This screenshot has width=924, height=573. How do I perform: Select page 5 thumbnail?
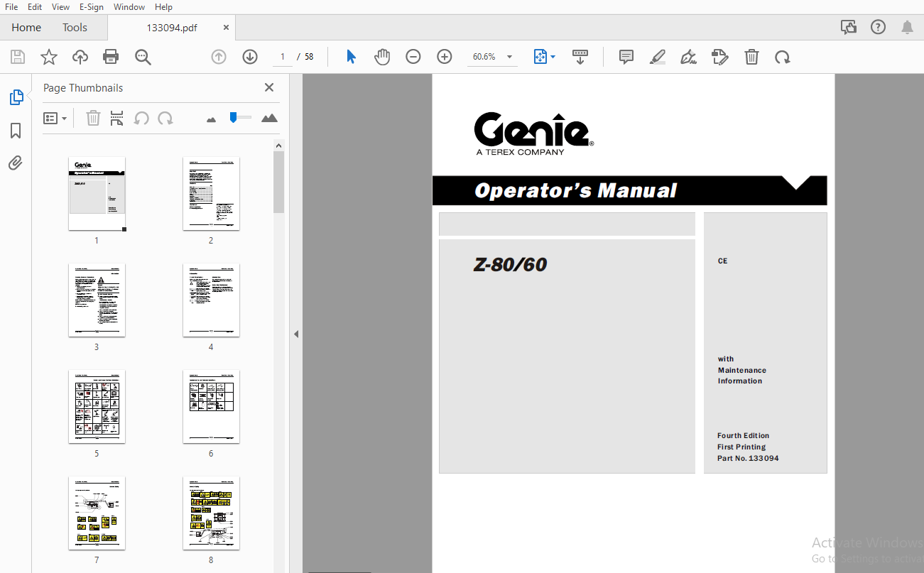(97, 407)
